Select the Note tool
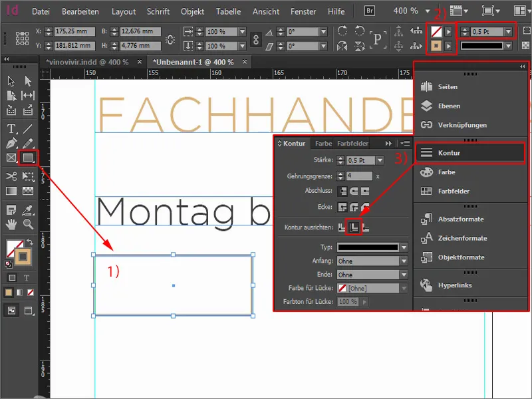 [x=11, y=210]
